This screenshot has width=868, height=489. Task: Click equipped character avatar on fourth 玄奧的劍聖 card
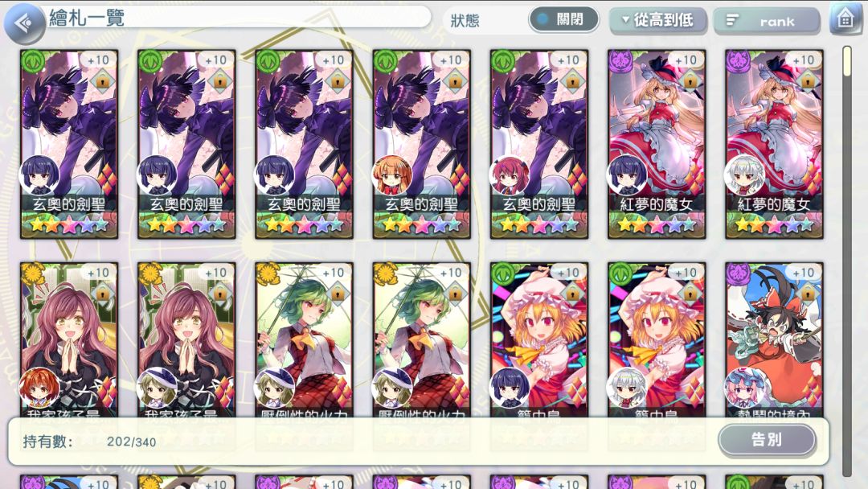tap(392, 175)
